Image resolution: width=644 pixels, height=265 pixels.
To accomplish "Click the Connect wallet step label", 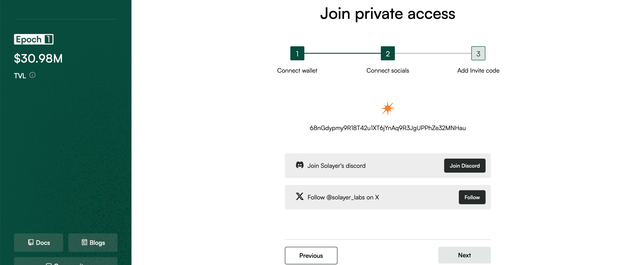I will [297, 71].
